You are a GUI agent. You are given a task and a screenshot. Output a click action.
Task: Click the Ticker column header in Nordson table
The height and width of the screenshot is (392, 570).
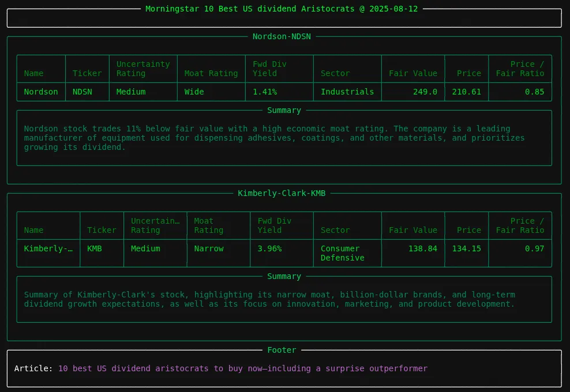[x=87, y=73]
